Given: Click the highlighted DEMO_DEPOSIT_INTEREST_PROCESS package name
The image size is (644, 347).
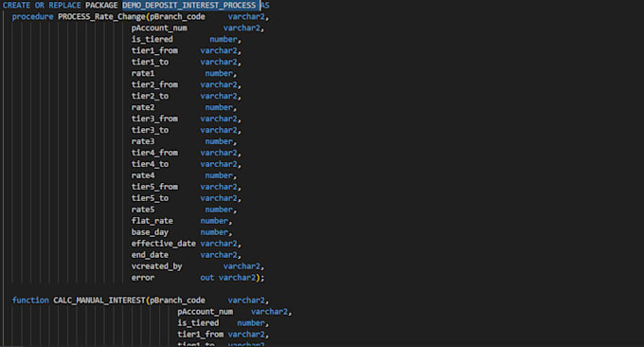Looking at the screenshot, I should tap(188, 6).
